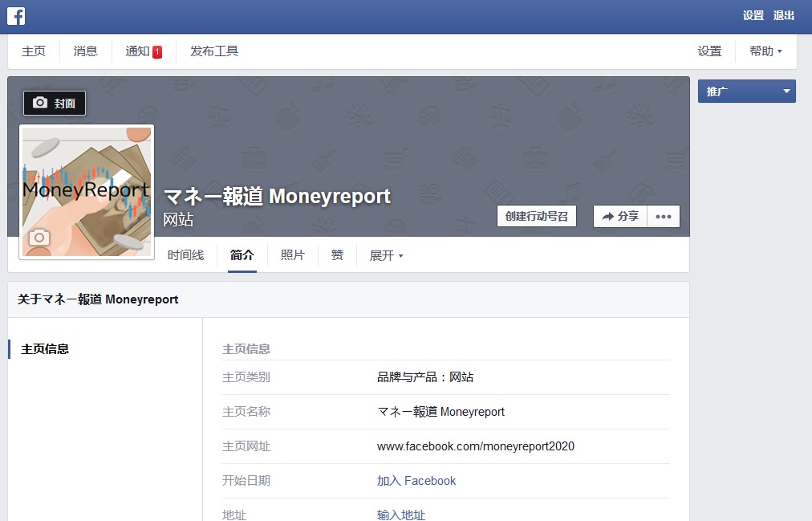Click the 创建行动号召 button
The height and width of the screenshot is (521, 812).
(x=537, y=217)
